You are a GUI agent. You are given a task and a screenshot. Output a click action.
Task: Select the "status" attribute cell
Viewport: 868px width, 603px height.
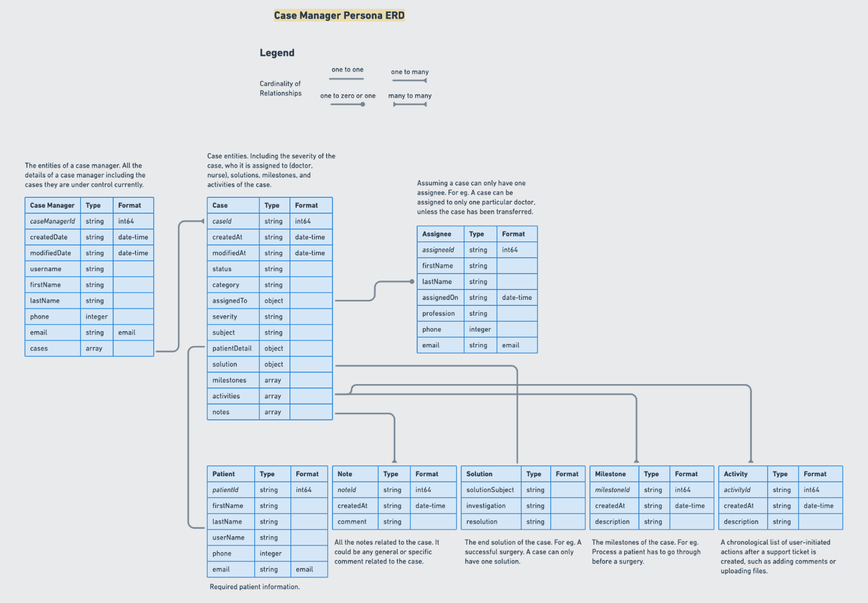234,269
